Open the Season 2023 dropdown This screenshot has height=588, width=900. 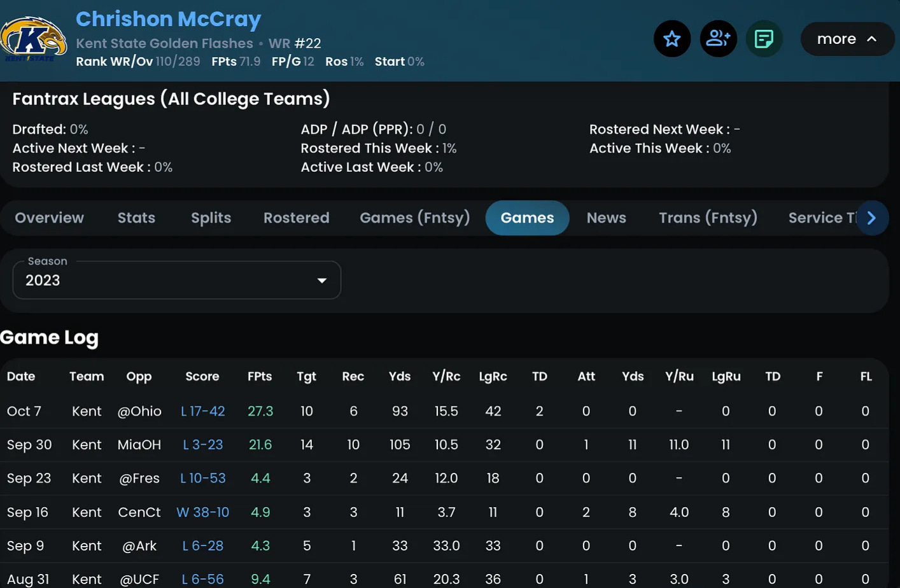click(x=177, y=280)
